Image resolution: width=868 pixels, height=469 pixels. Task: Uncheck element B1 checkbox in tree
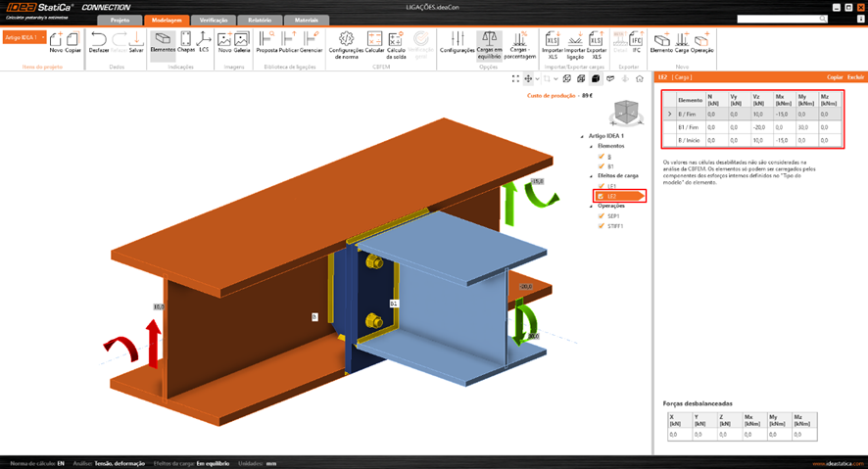pos(601,166)
